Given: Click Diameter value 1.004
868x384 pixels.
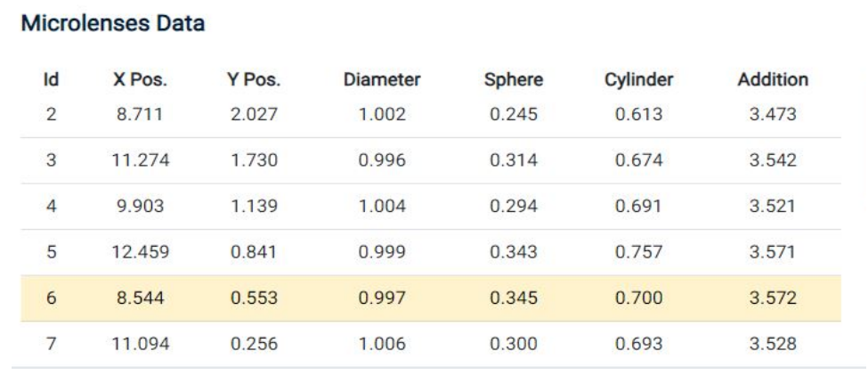Looking at the screenshot, I should pyautogui.click(x=382, y=207).
